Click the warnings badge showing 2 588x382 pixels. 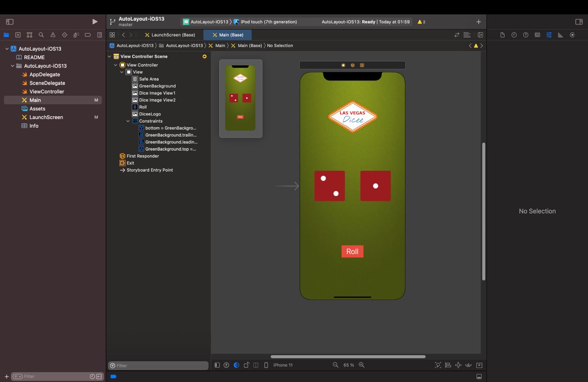(x=421, y=22)
